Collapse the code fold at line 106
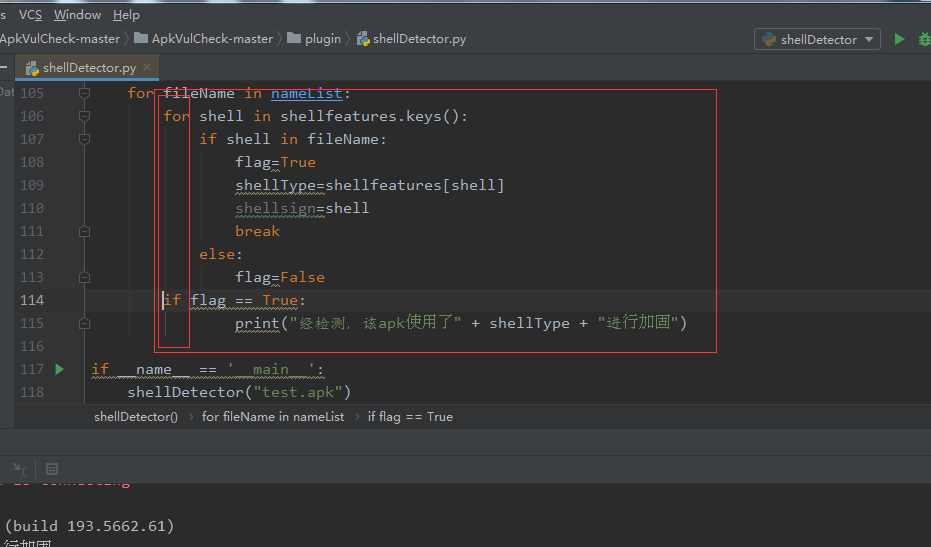This screenshot has height=547, width=931. pyautogui.click(x=84, y=116)
